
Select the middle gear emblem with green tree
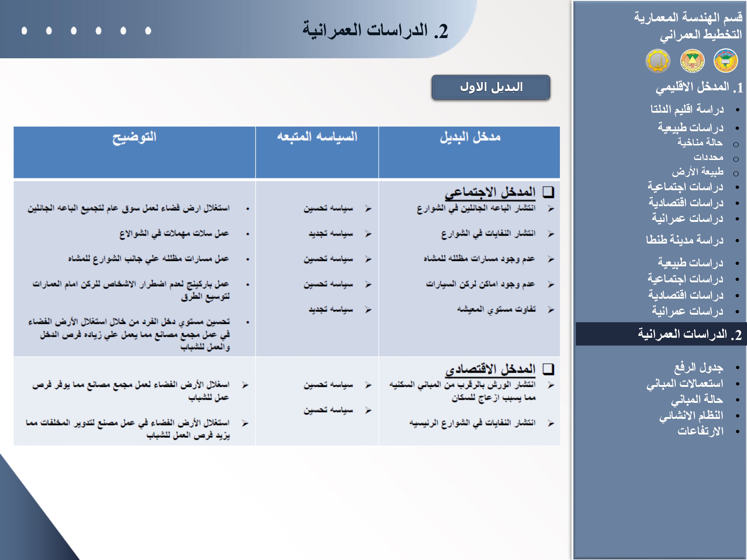click(x=693, y=60)
